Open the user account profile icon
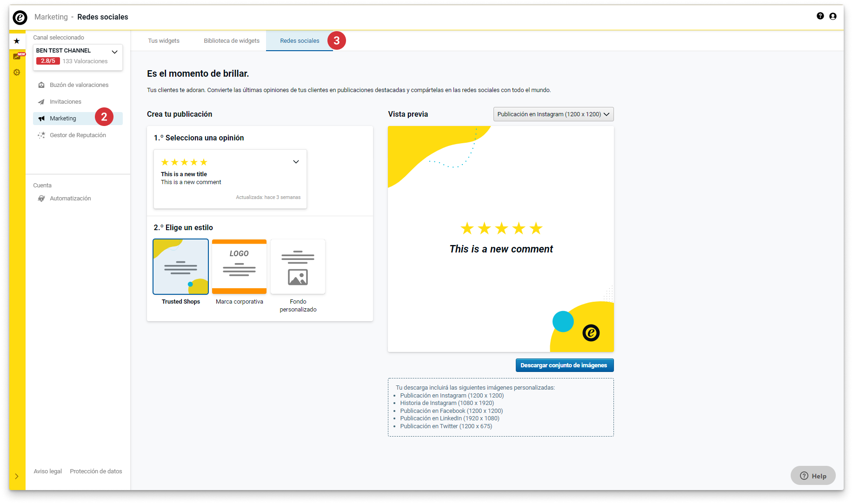This screenshot has width=853, height=504. 833,16
